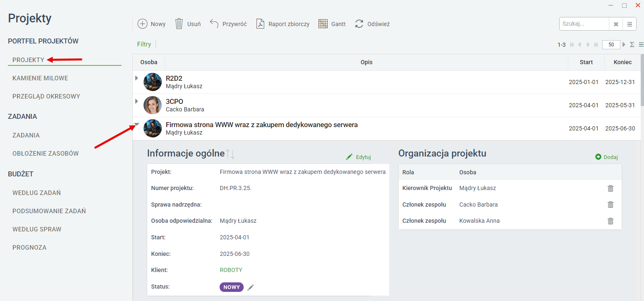
Task: Open the search options menu icon
Action: tap(630, 24)
